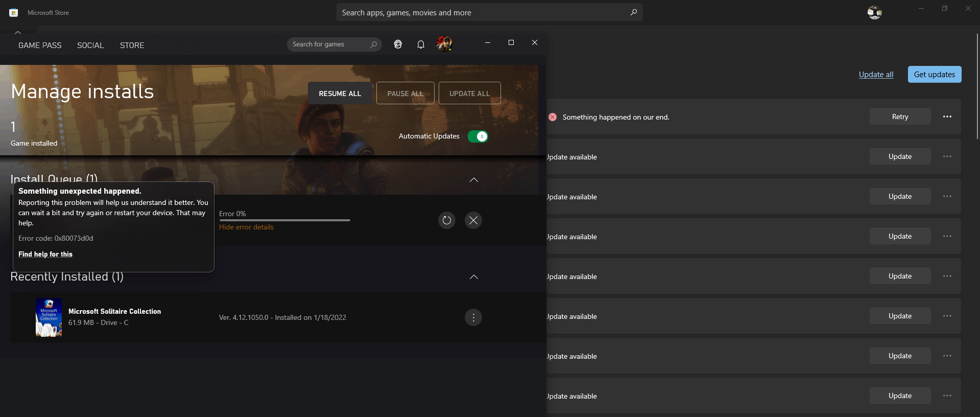
Task: Click Update on the sixth Update available row
Action: tap(900, 356)
